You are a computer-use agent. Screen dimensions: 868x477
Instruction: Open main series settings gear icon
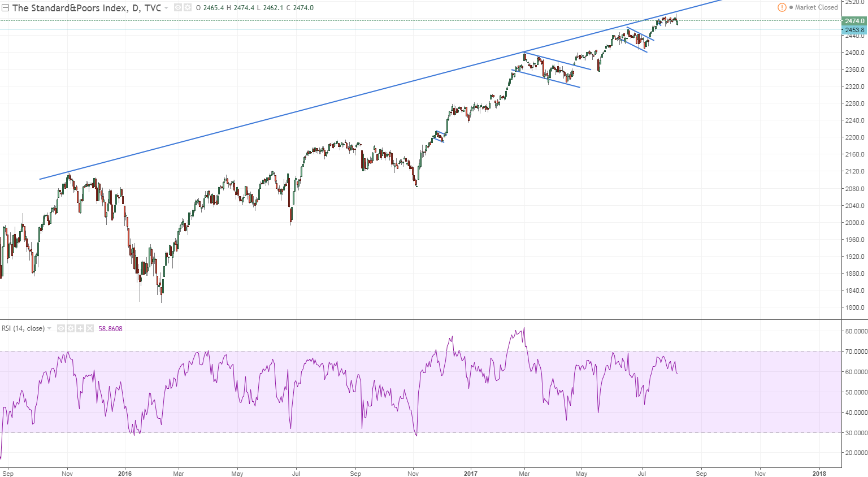point(187,7)
